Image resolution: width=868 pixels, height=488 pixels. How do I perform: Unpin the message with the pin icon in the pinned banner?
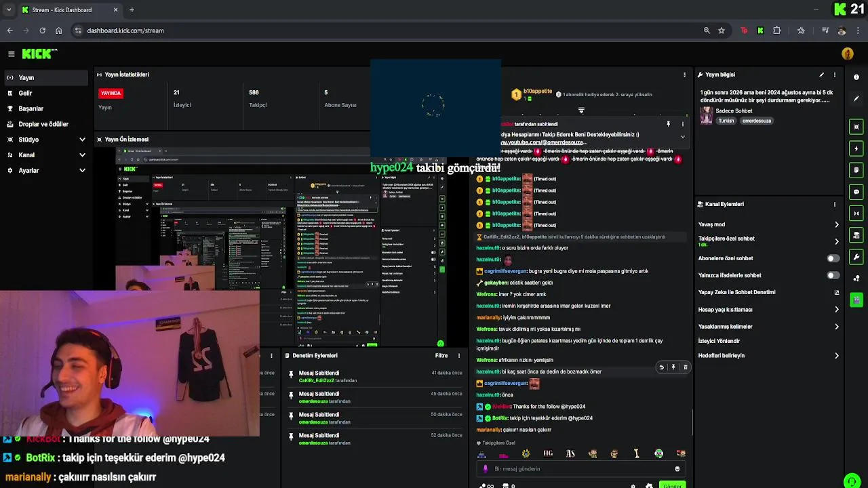click(x=669, y=125)
